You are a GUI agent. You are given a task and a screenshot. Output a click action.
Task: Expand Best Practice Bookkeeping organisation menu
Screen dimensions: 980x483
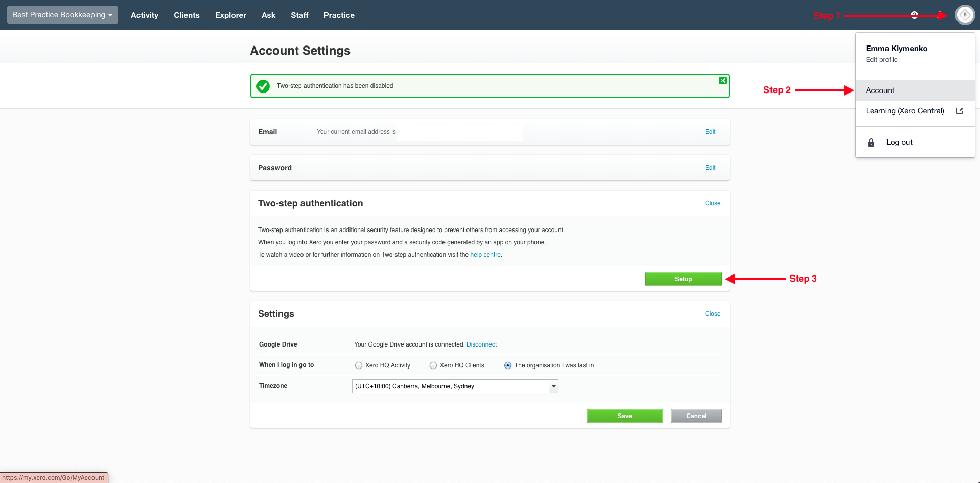[x=62, y=15]
